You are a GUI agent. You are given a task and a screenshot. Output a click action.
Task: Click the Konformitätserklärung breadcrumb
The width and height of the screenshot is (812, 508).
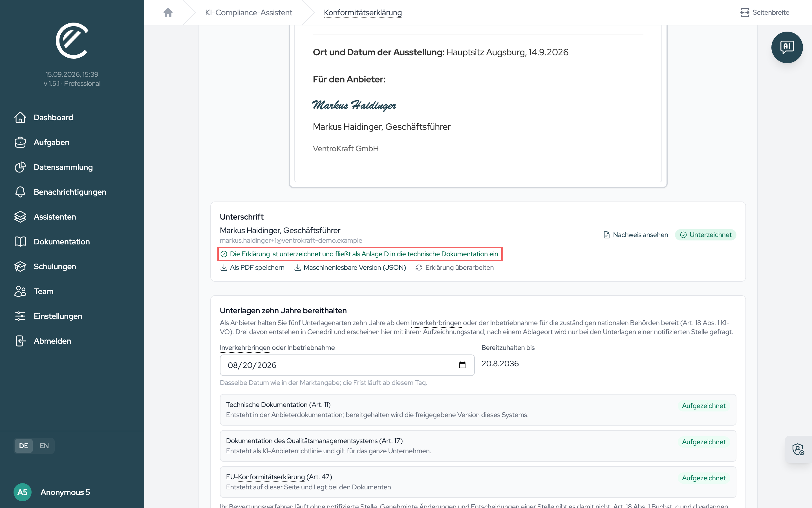coord(363,12)
